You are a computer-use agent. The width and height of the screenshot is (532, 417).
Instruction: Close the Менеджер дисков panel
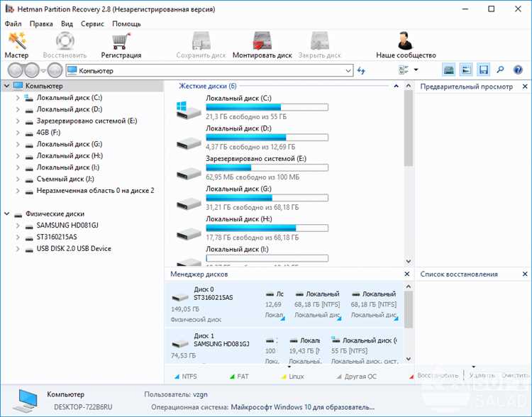point(407,274)
